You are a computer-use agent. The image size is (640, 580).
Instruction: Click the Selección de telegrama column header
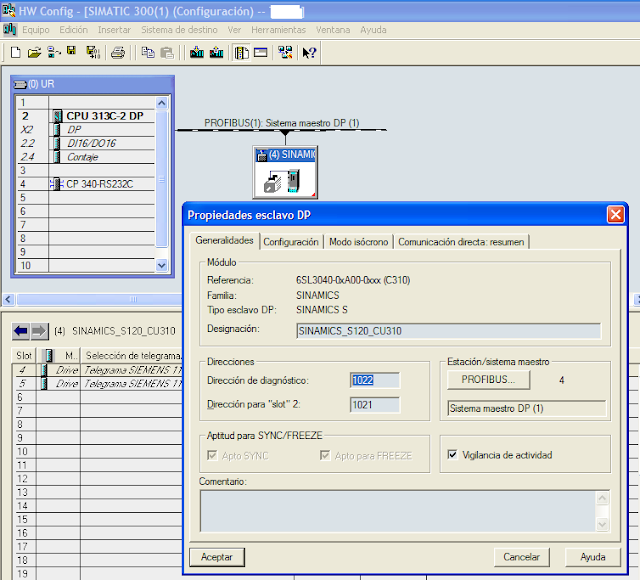pos(132,356)
